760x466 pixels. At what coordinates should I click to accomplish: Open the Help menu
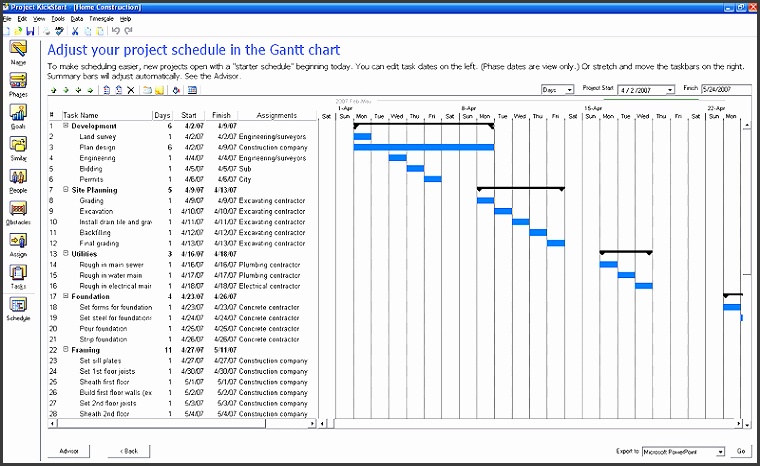click(126, 19)
